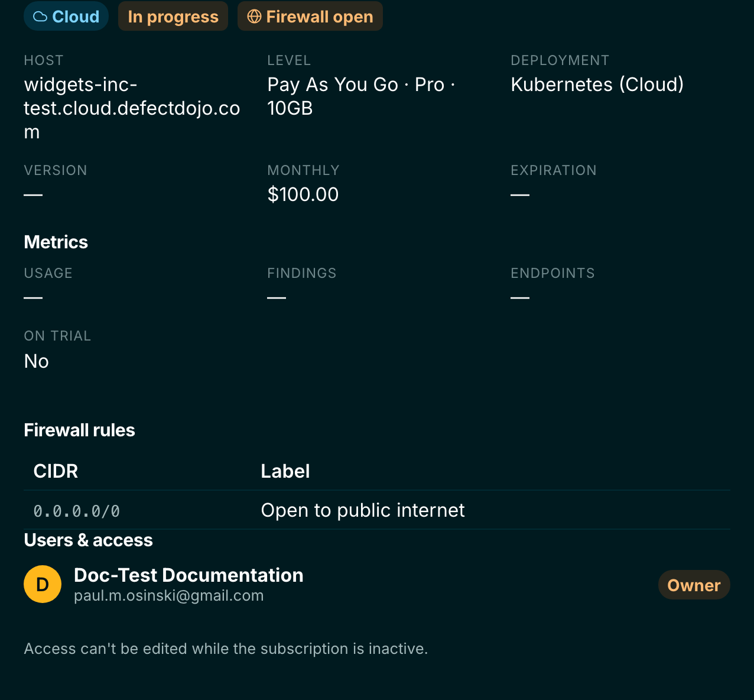Click the globe icon beside Firewall open
Image resolution: width=754 pixels, height=700 pixels.
(254, 17)
